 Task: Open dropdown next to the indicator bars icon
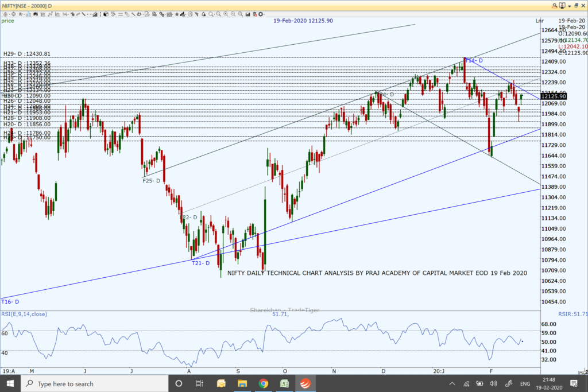click(185, 14)
